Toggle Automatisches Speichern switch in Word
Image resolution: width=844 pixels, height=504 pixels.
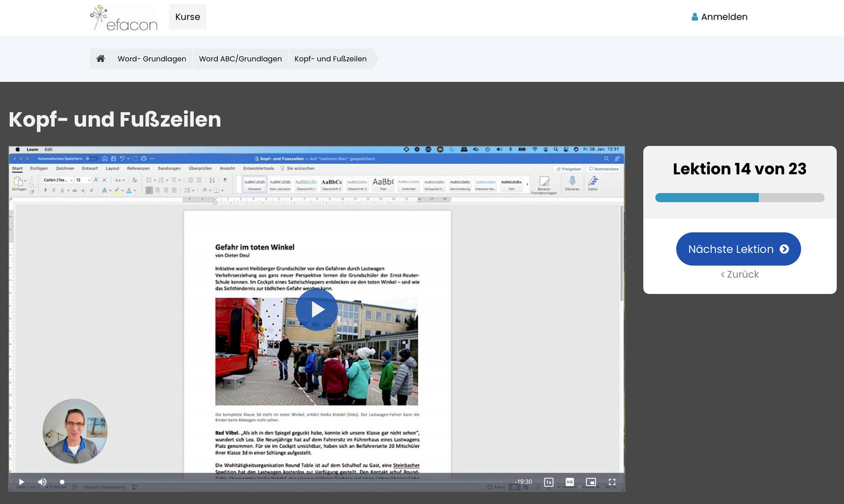92,158
